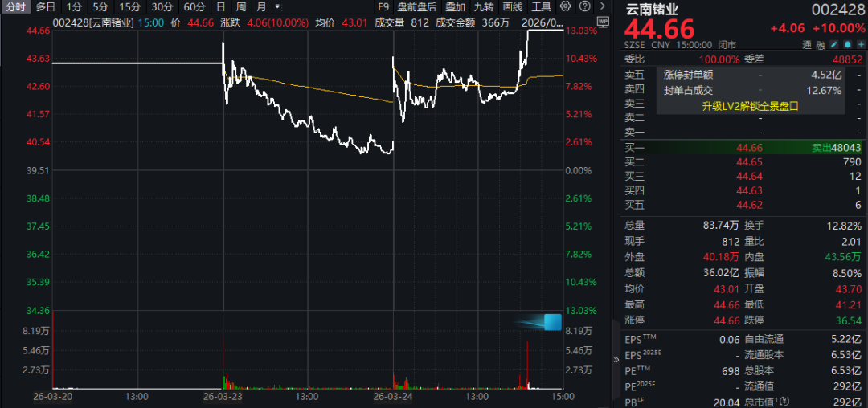Image resolution: width=868 pixels, height=408 pixels.
Task: Select the 多日 multi-day tab
Action: [x=46, y=6]
